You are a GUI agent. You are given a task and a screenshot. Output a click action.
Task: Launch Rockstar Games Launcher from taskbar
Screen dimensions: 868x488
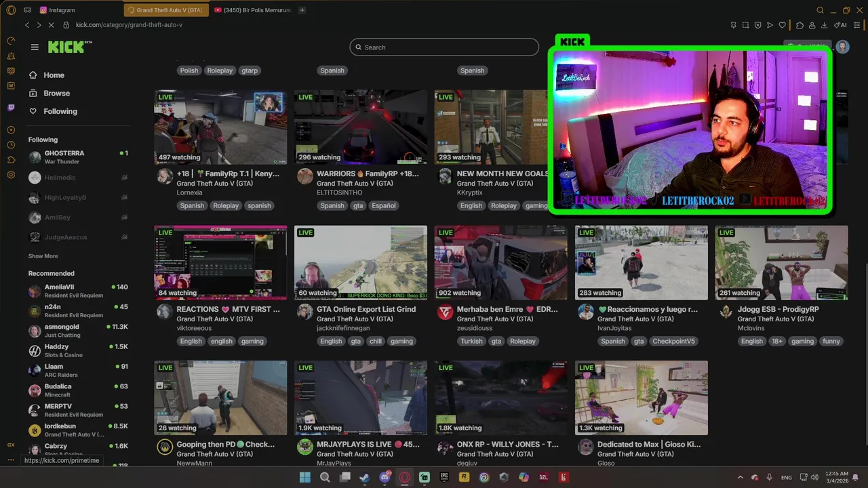pyautogui.click(x=465, y=477)
